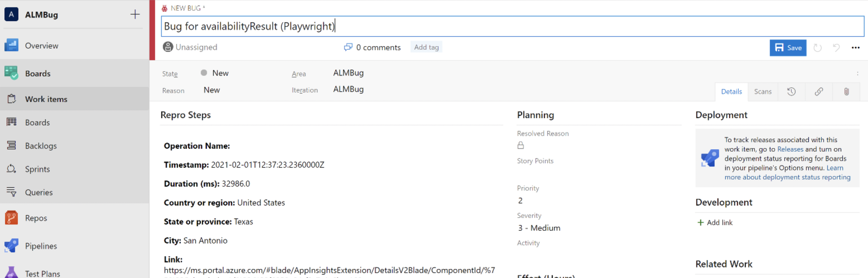Viewport: 868px width, 278px height.
Task: Click the Repro Steps section heading
Action: (x=185, y=115)
